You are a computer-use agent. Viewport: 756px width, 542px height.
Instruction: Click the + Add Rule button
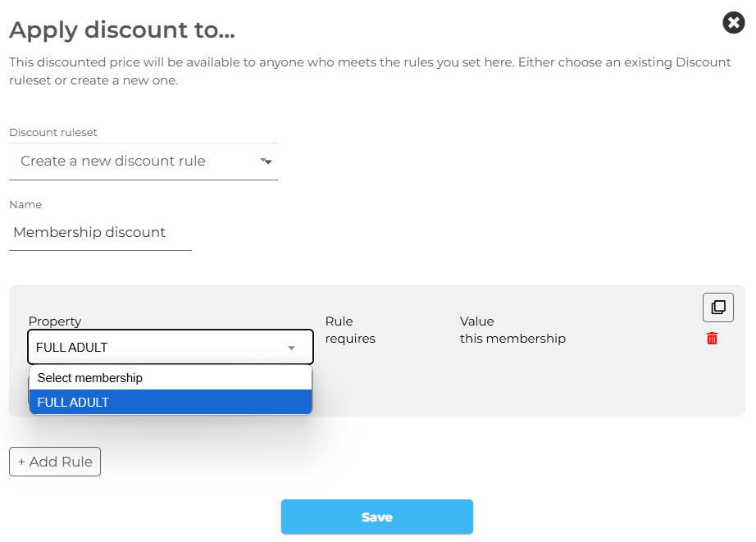(x=55, y=462)
